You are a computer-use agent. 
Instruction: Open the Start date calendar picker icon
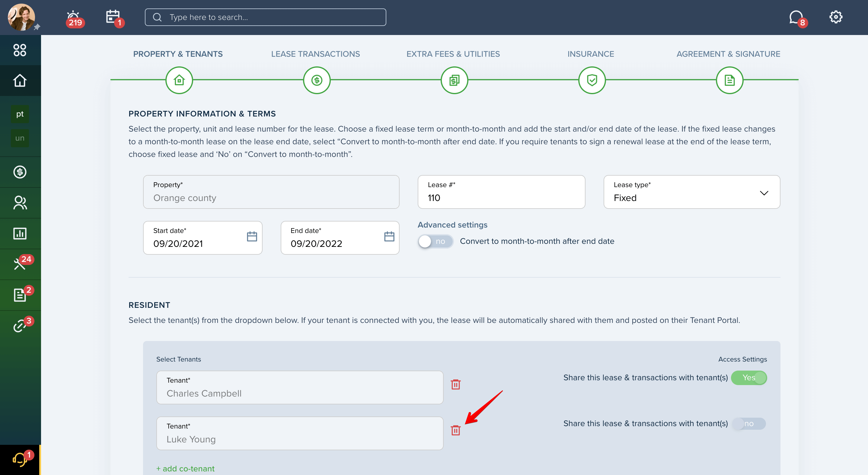point(252,236)
